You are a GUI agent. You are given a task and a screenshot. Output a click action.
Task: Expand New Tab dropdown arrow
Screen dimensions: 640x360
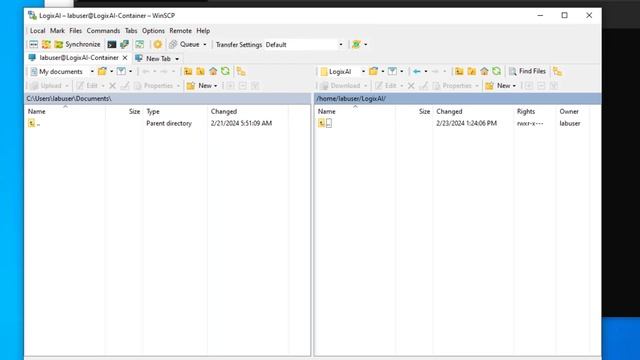point(177,59)
